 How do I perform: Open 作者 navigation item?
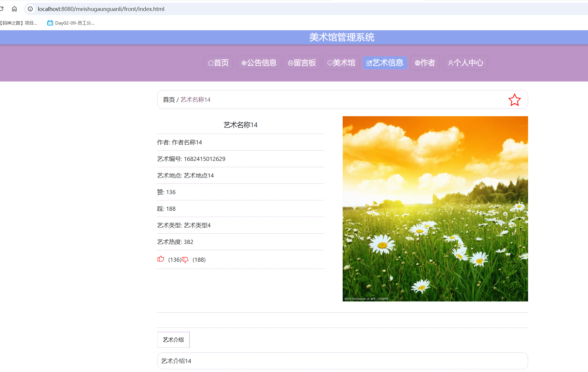(425, 63)
